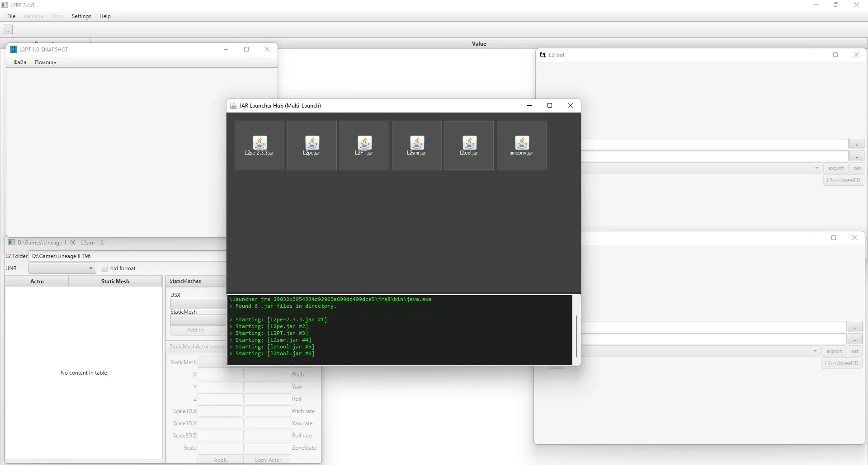
Task: Select the l2tool.jar launcher icon
Action: click(469, 146)
